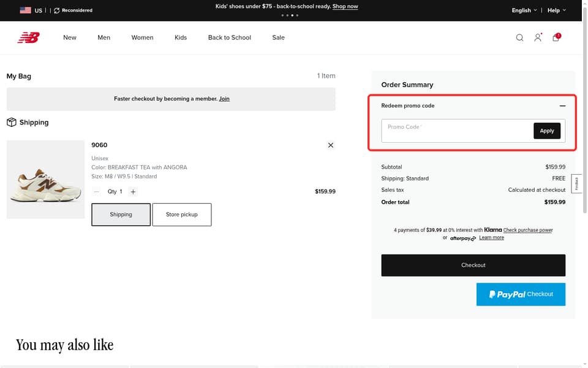This screenshot has height=368, width=588.
Task: Open the Feedback side tab
Action: click(x=576, y=183)
